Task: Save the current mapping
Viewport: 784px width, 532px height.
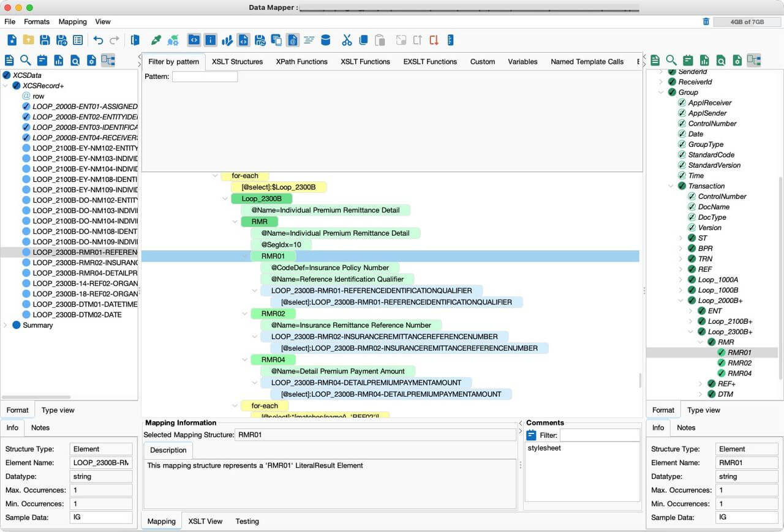Action: tap(45, 40)
